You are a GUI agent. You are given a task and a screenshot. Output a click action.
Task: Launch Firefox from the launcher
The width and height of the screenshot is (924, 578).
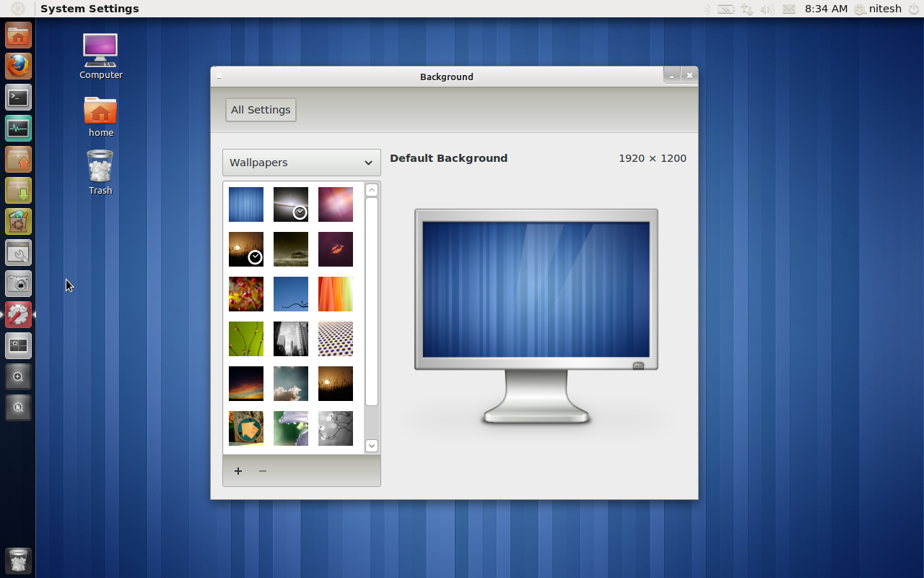[18, 66]
